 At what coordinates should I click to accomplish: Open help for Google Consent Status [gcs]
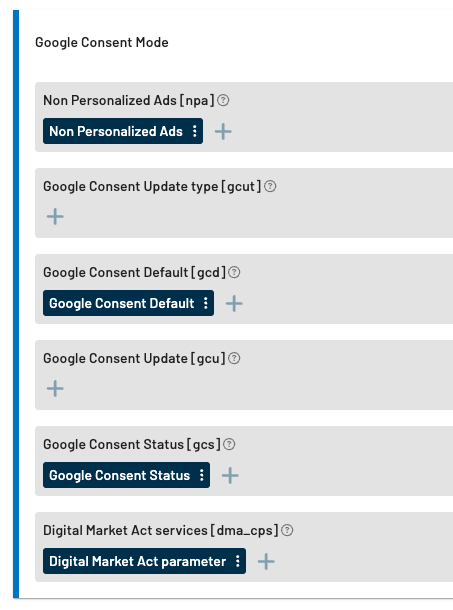coord(229,444)
